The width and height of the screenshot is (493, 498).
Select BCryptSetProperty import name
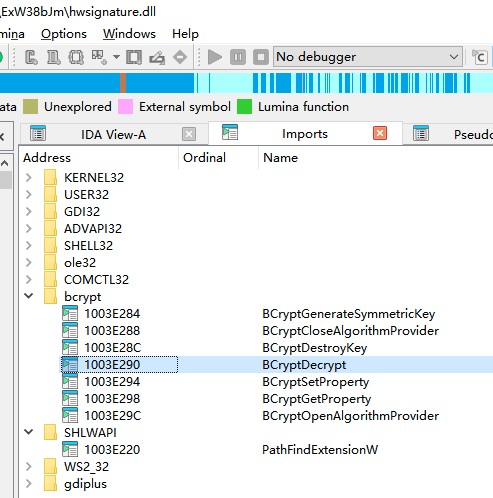point(315,382)
